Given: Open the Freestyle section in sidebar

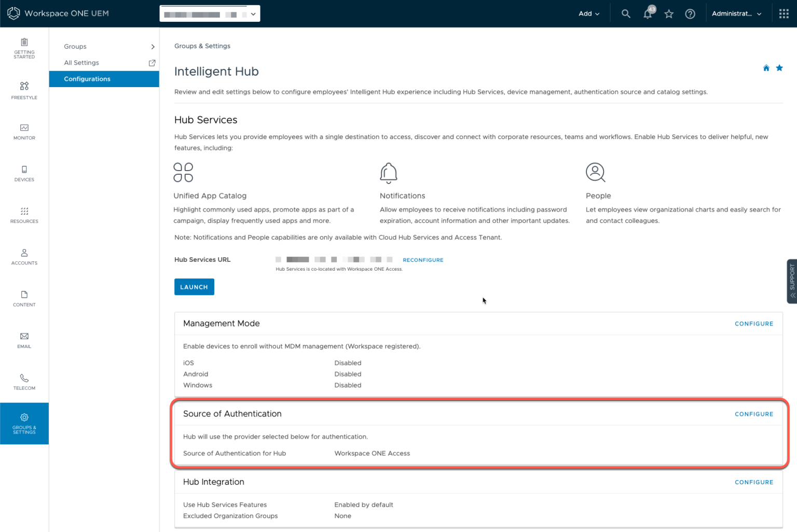Looking at the screenshot, I should point(24,90).
